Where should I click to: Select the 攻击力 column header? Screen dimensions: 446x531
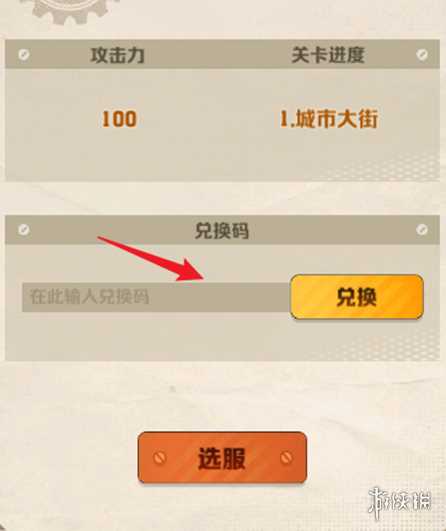coord(118,55)
